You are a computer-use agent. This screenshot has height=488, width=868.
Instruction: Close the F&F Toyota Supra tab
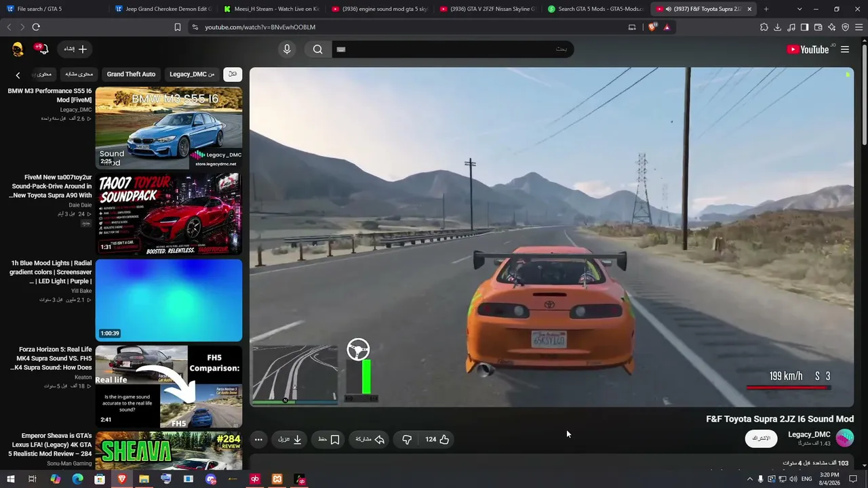click(749, 9)
